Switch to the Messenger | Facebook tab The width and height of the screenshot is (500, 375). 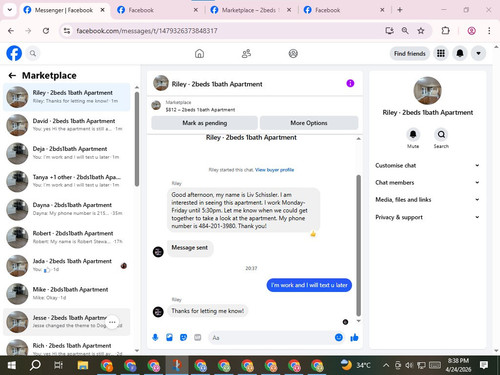click(x=63, y=10)
